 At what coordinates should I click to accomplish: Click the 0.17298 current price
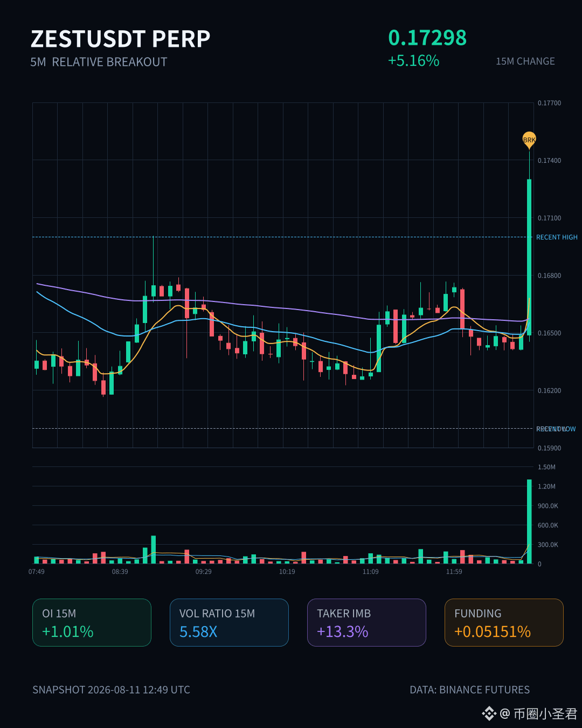pyautogui.click(x=427, y=38)
